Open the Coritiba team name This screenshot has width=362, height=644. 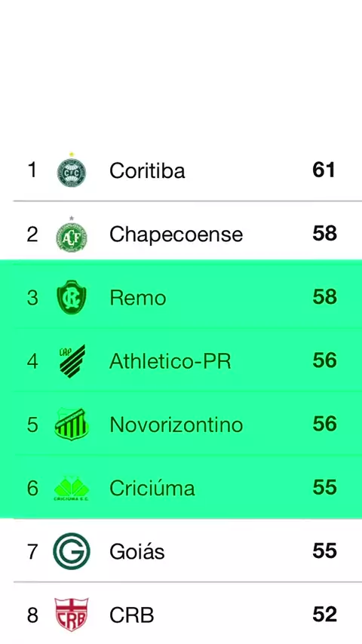[x=147, y=170]
